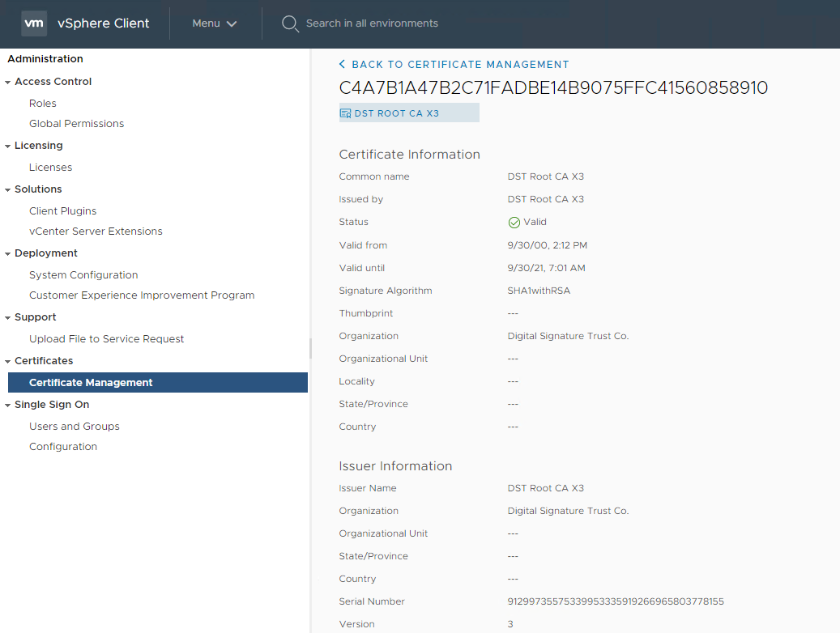
Task: Click the Issuer Name value DST Root CA X3
Action: pyautogui.click(x=546, y=488)
